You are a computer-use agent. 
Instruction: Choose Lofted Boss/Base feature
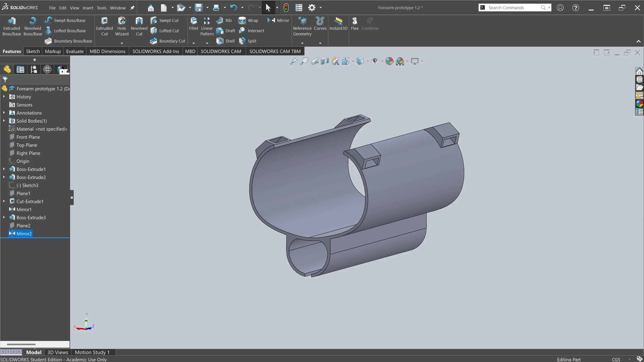65,30
